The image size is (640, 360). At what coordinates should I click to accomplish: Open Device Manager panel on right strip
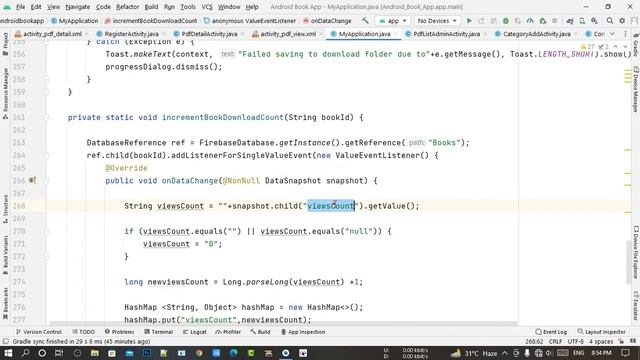tap(636, 89)
